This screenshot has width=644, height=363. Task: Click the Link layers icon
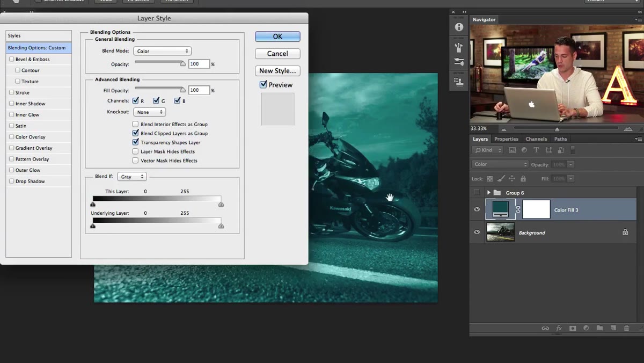tap(545, 328)
